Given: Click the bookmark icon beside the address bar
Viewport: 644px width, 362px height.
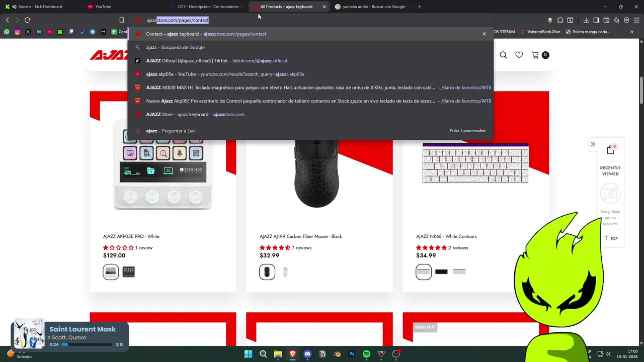Looking at the screenshot, I should click(121, 20).
